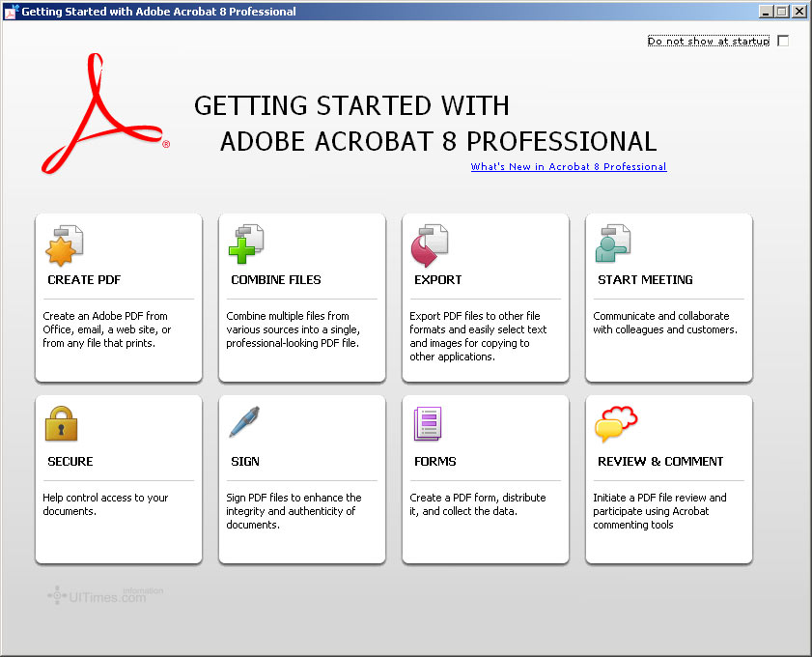Choose the START MEETING heading
This screenshot has width=812, height=657.
645,280
